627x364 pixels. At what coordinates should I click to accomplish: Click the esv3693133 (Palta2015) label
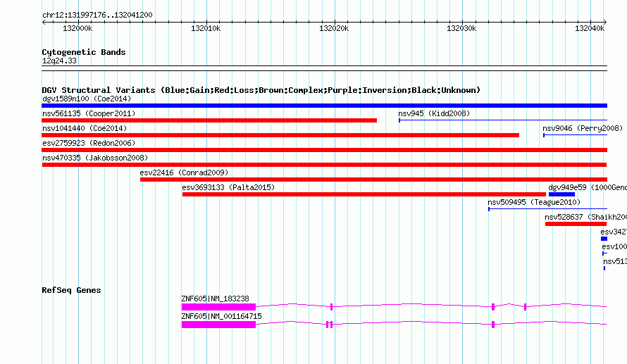(228, 187)
